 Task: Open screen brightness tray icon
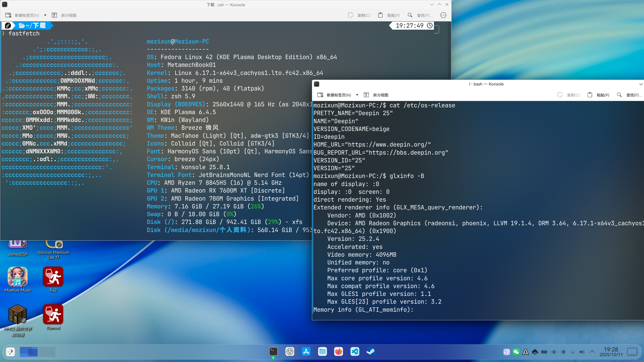[x=563, y=352]
